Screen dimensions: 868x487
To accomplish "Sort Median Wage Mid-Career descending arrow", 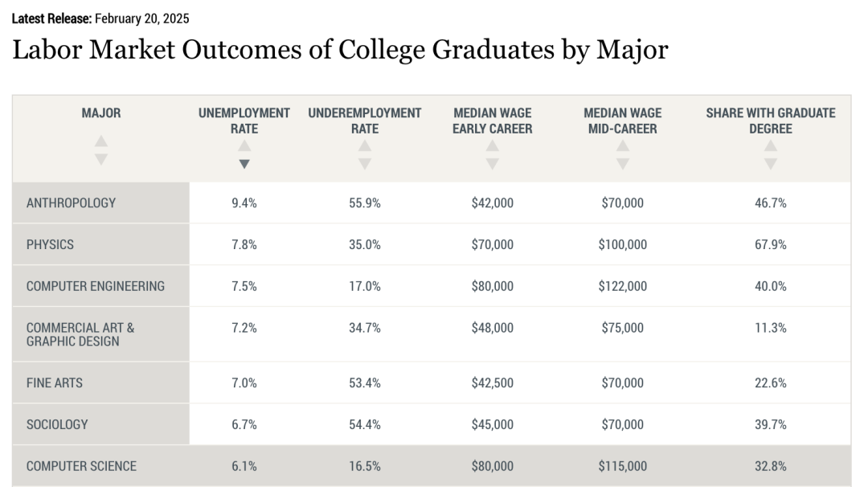I will (x=623, y=164).
